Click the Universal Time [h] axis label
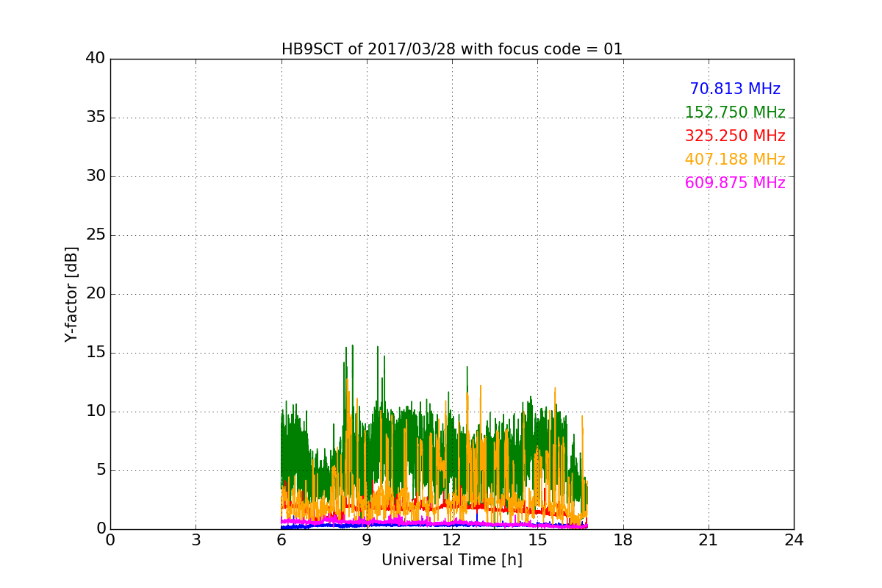This screenshot has height=588, width=882. coord(452,560)
